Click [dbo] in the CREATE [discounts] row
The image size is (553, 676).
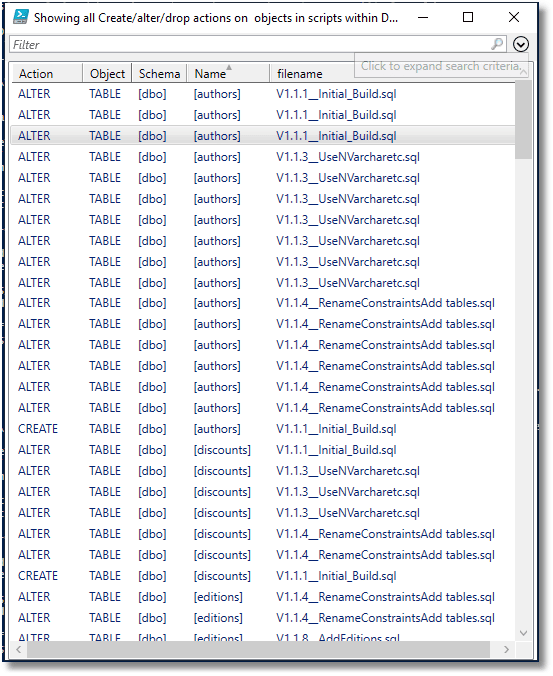pyautogui.click(x=152, y=576)
